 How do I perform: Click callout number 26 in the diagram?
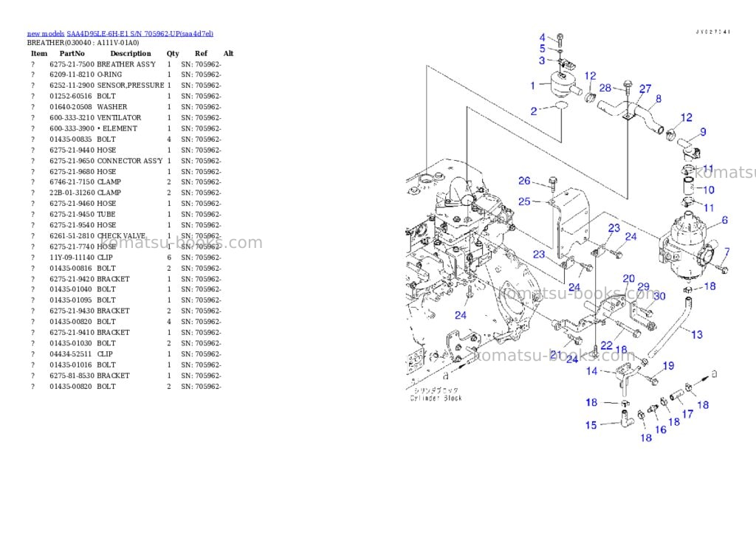(x=525, y=181)
